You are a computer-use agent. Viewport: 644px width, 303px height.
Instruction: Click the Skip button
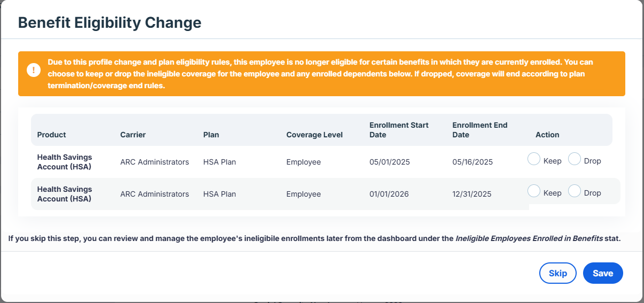coord(558,273)
